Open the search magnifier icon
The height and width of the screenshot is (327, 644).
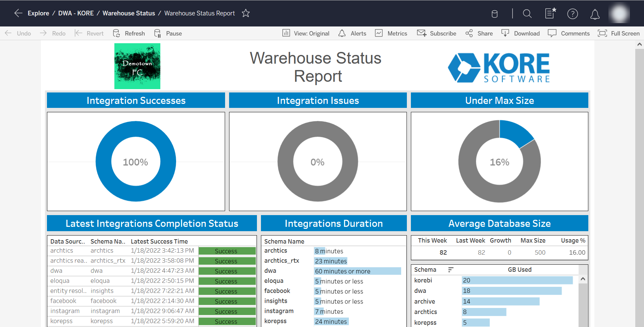527,14
